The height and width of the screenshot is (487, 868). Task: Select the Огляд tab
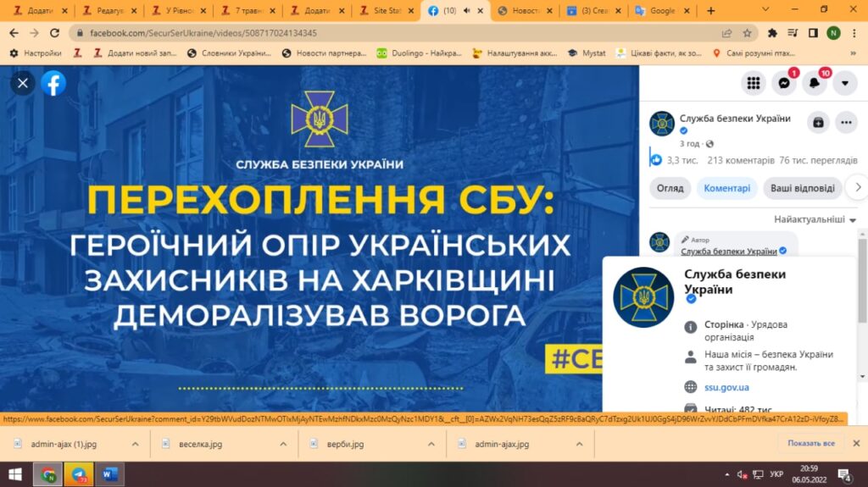point(670,188)
